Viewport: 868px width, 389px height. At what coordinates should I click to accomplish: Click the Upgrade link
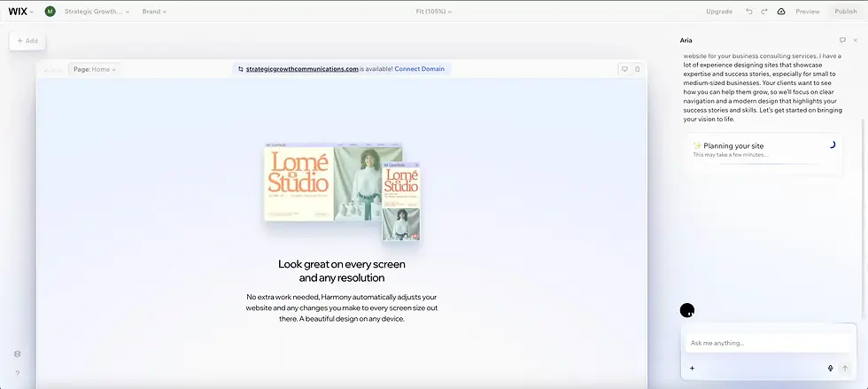coord(719,12)
